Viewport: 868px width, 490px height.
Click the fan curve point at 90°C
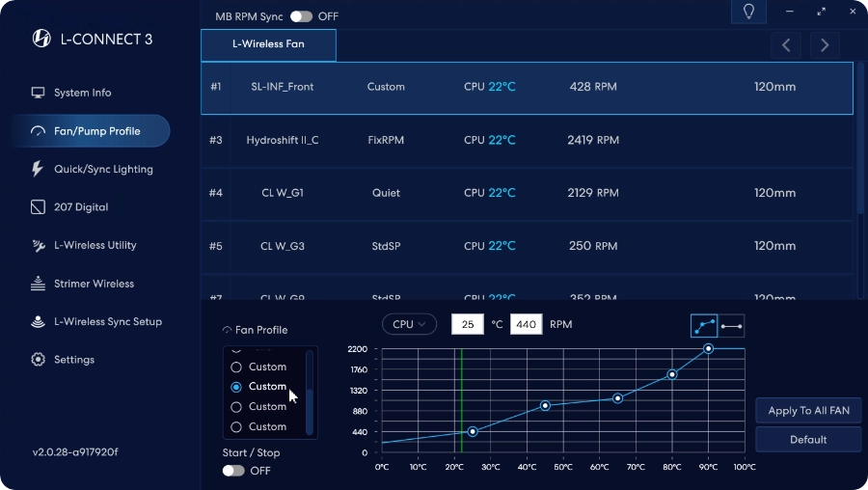(708, 348)
